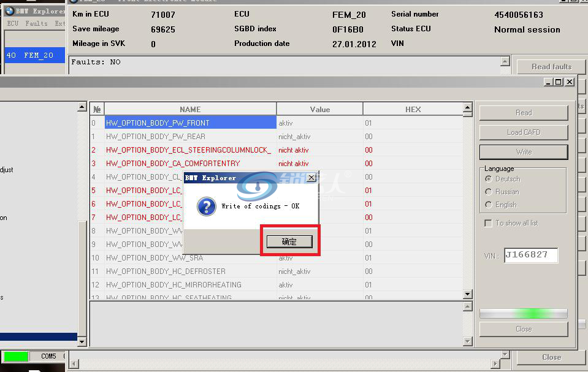Click faults box scroll up arrow
This screenshot has width=588, height=372.
click(x=505, y=61)
